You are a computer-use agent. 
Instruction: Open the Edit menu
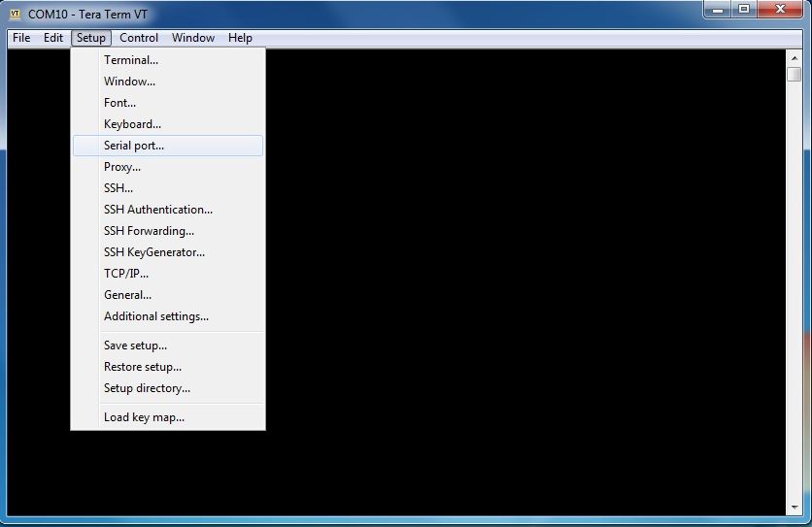click(x=52, y=38)
